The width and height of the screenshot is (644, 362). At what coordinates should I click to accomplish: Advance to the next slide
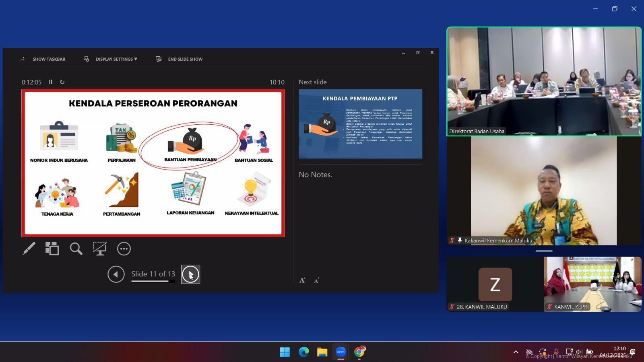190,274
